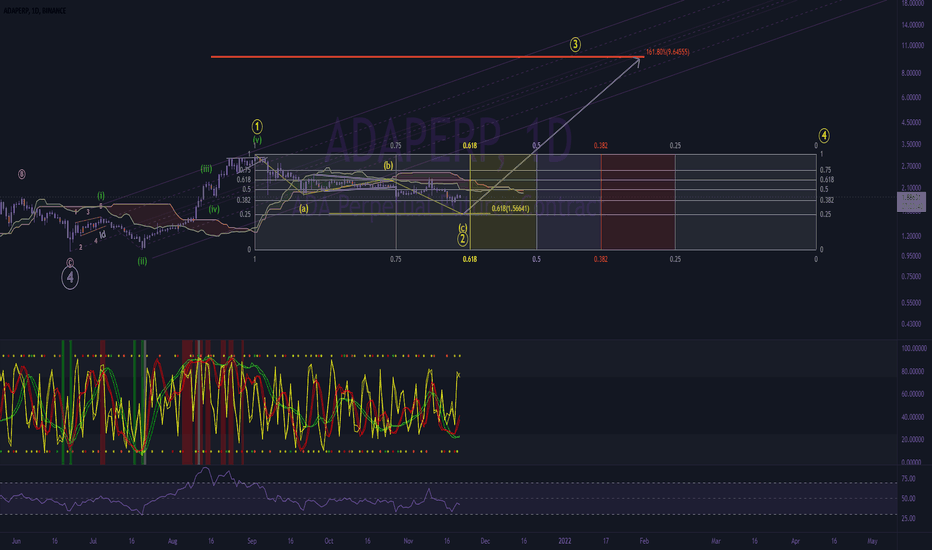Click the yellow (b) correction label
This screenshot has width=932, height=550.
388,165
